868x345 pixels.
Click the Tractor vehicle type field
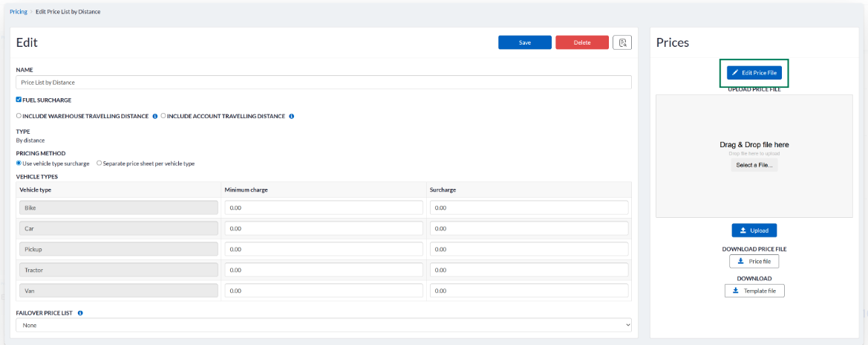coord(119,270)
